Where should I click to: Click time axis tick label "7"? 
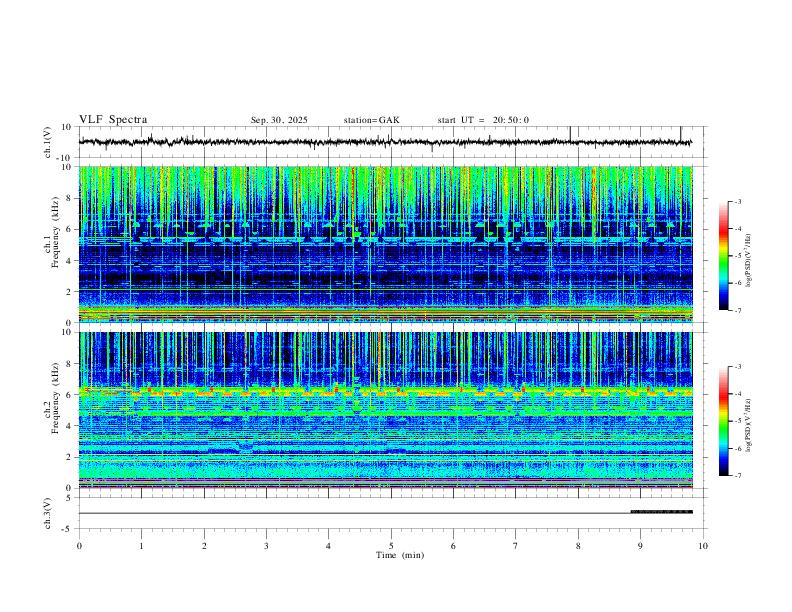(x=515, y=546)
